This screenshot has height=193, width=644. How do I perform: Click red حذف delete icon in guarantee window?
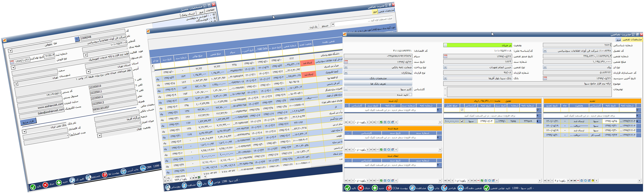(x=361, y=188)
